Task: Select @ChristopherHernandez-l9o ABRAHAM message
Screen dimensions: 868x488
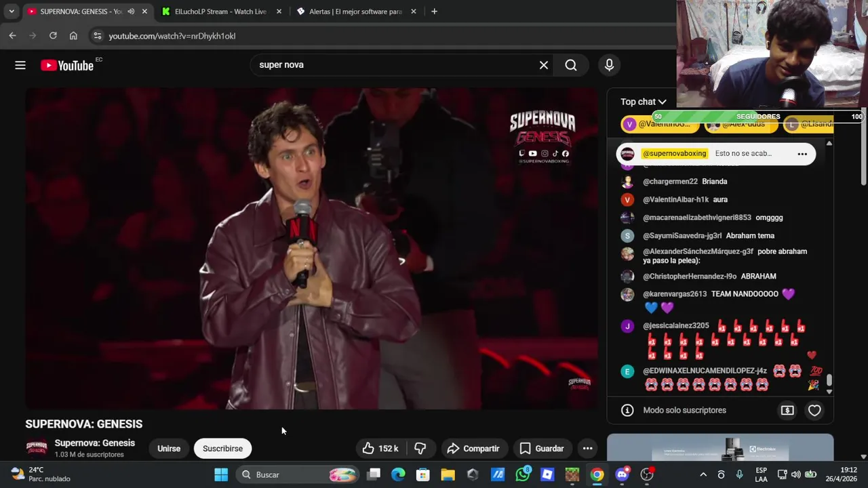Action: (x=720, y=277)
